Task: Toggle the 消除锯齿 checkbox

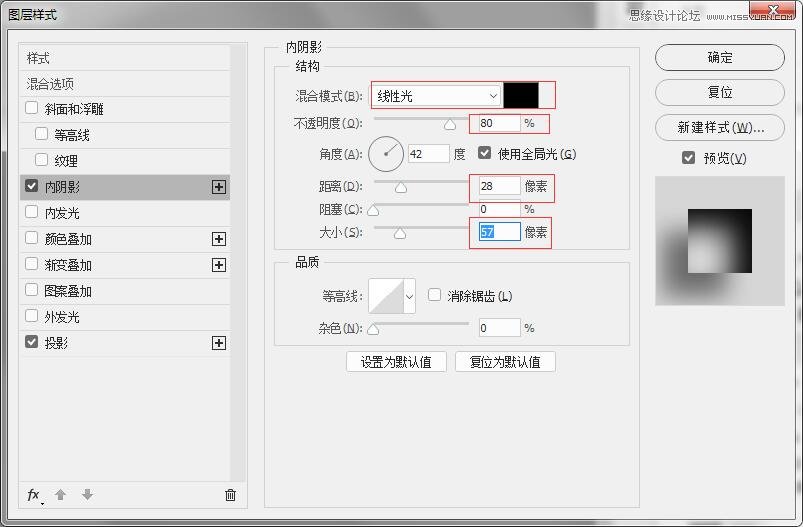Action: point(434,295)
